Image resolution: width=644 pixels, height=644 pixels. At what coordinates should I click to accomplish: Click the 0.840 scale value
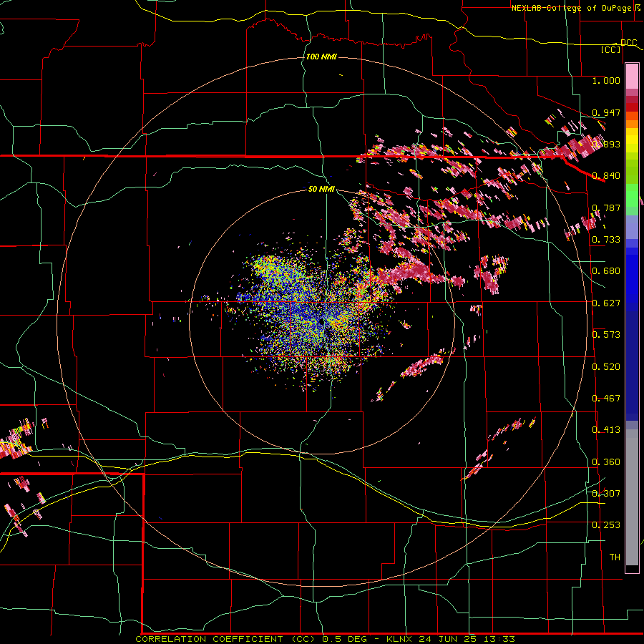tap(606, 176)
